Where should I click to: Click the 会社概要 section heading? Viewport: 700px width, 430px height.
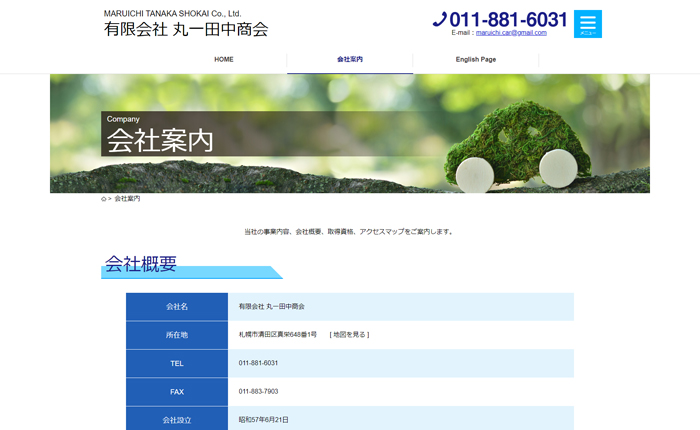pos(141,265)
